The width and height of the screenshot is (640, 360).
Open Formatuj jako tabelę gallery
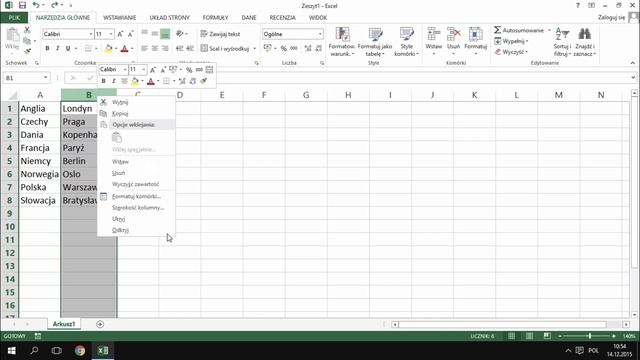pyautogui.click(x=375, y=42)
